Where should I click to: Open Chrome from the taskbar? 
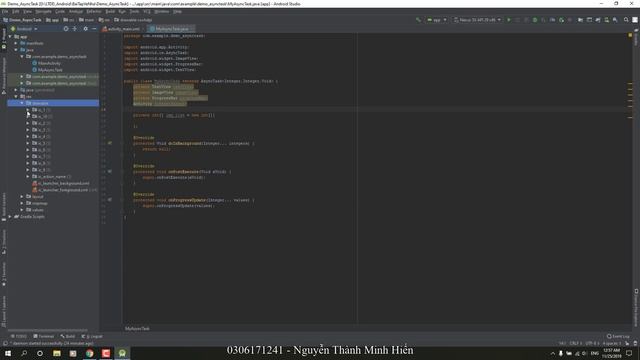89,353
